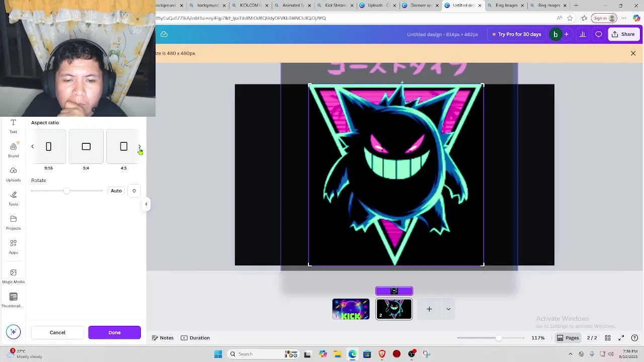Show previous aspect ratio options

(33, 146)
